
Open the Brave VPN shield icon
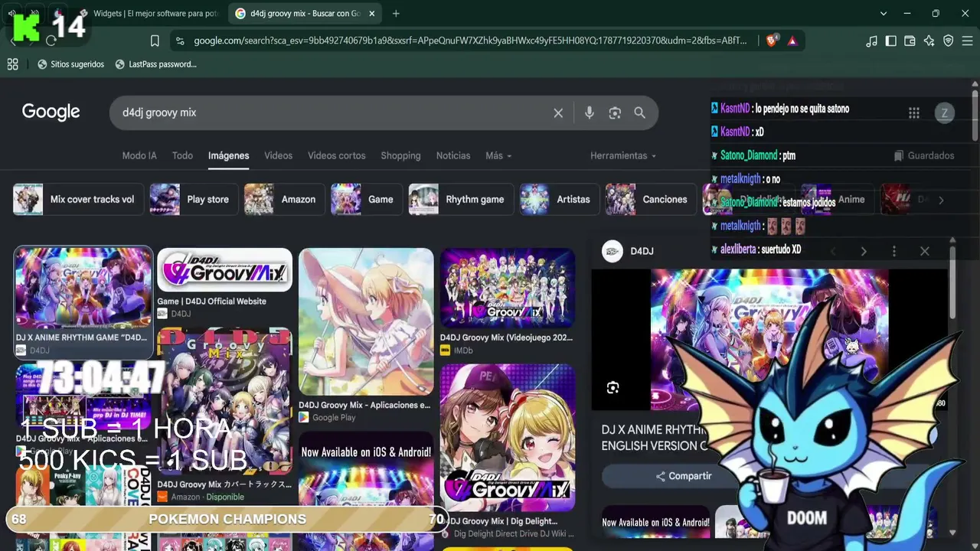pos(948,41)
